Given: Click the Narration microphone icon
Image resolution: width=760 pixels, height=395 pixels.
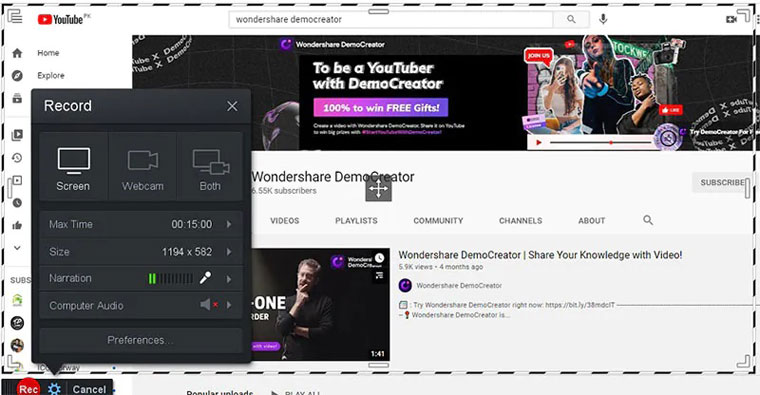Looking at the screenshot, I should tap(206, 278).
